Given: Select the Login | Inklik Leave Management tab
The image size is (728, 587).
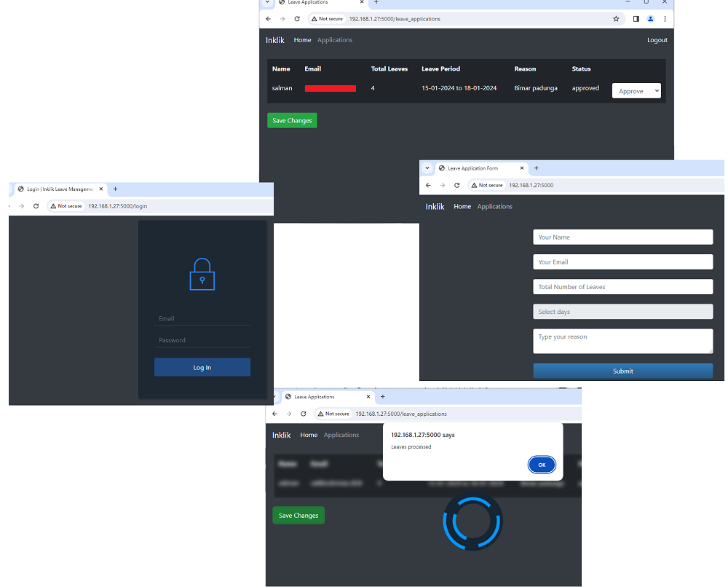Looking at the screenshot, I should (60, 189).
